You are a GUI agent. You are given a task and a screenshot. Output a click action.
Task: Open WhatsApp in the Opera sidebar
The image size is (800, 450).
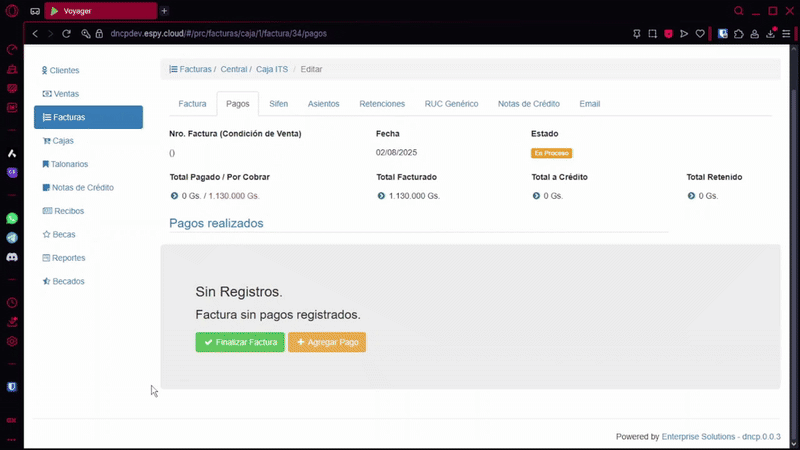coord(12,218)
